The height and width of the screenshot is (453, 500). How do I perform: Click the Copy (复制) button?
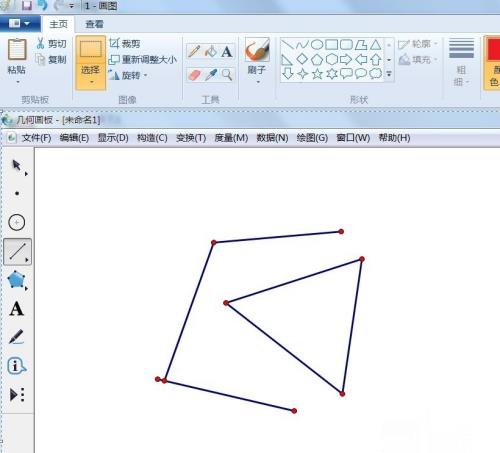(51, 59)
